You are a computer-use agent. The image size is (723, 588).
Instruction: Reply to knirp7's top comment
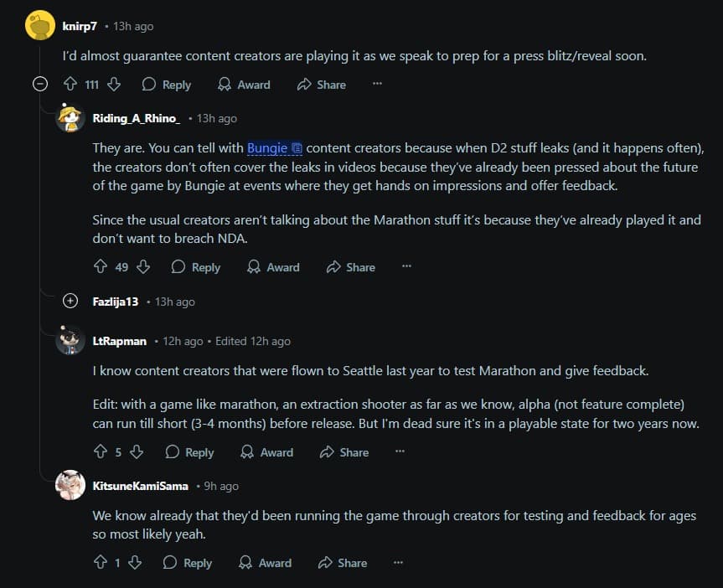coord(167,85)
